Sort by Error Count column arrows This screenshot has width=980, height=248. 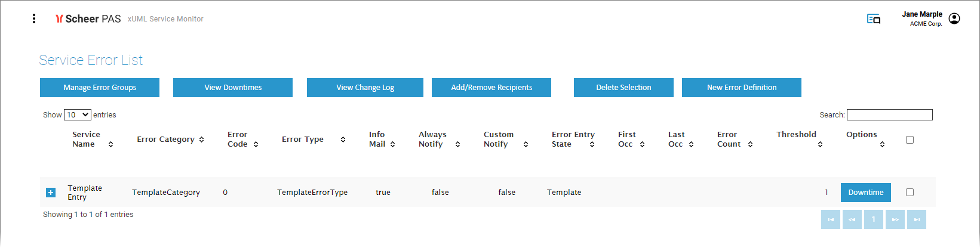(x=750, y=144)
